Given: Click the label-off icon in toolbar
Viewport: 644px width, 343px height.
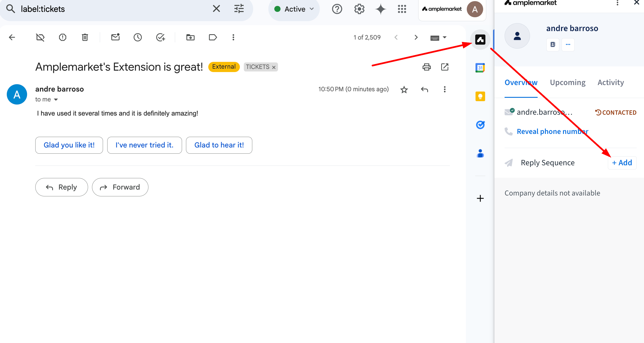Looking at the screenshot, I should 40,37.
